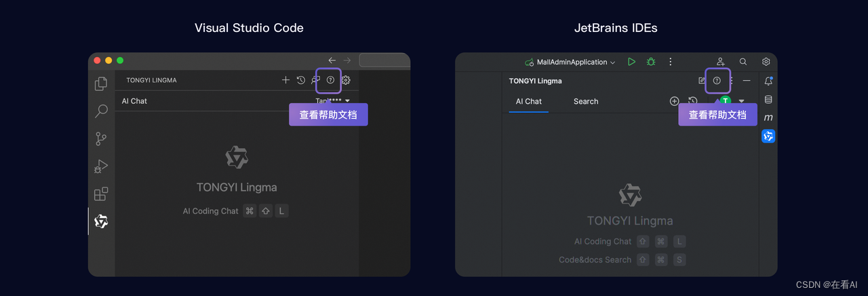
Task: Open chat history in the VS Code Lingma panel
Action: pyautogui.click(x=301, y=80)
